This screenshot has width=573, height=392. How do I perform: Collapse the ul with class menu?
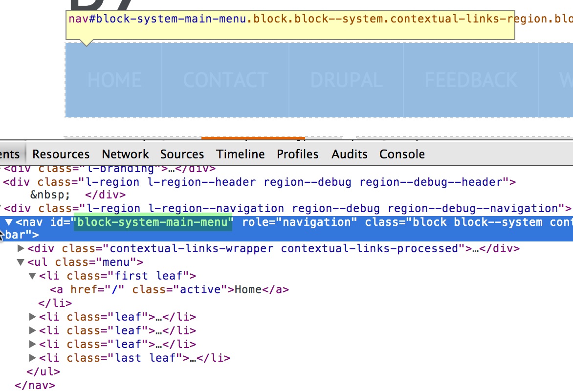pos(21,262)
